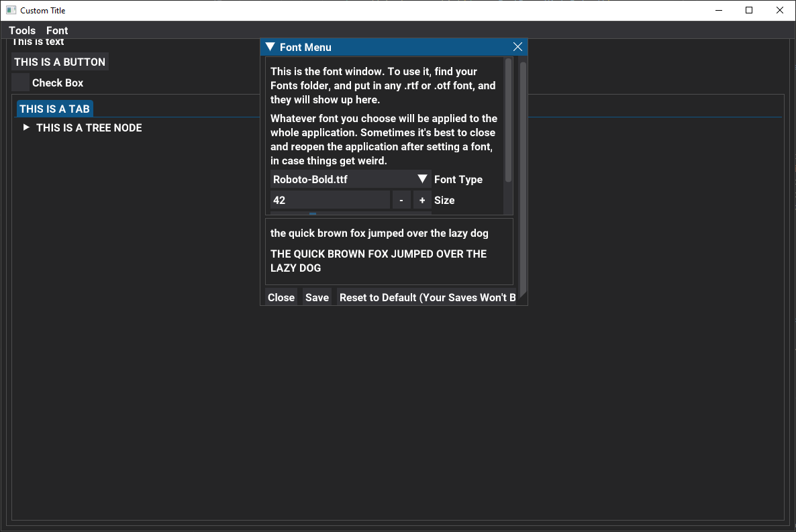Image resolution: width=796 pixels, height=532 pixels.
Task: Decrease the font size with the minus button
Action: (x=401, y=199)
